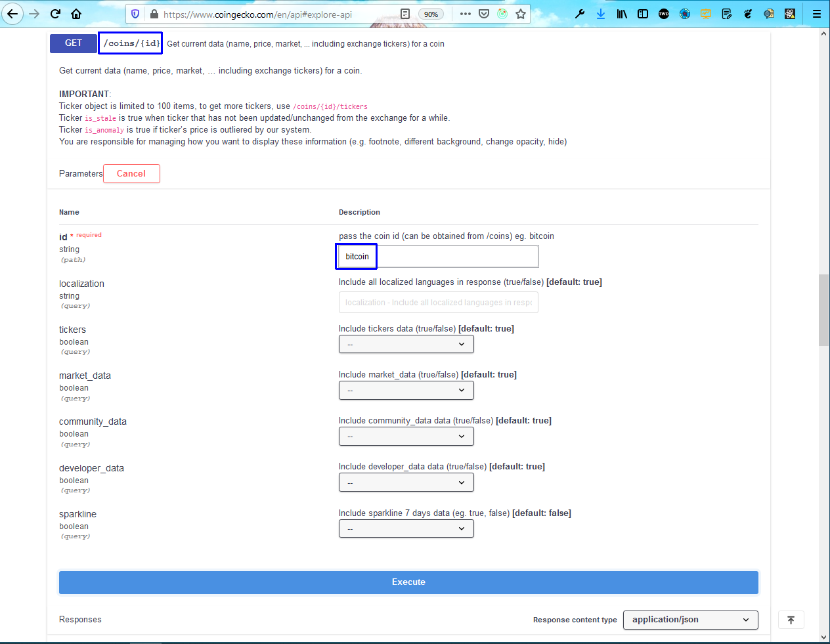
Task: Click the developer_data parameter name
Action: [x=91, y=468]
